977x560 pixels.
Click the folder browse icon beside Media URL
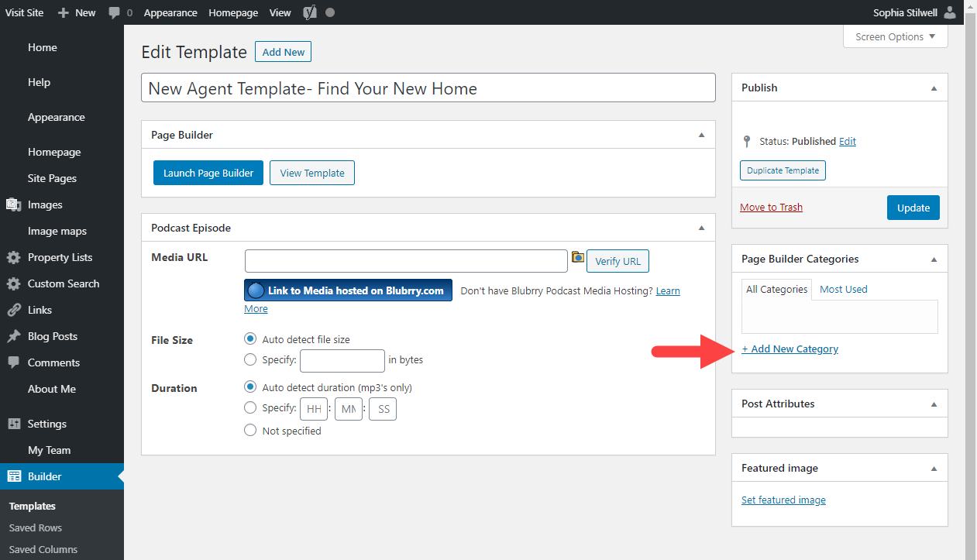[577, 257]
